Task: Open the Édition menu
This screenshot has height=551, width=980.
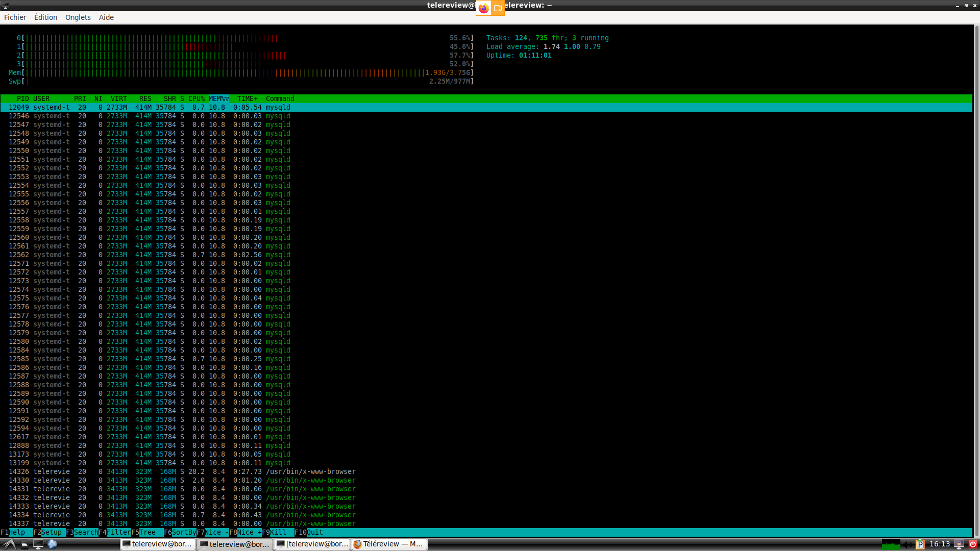Action: click(45, 17)
